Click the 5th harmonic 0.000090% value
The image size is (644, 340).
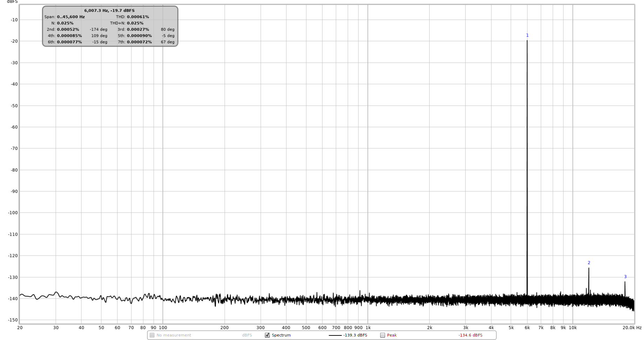tap(139, 36)
